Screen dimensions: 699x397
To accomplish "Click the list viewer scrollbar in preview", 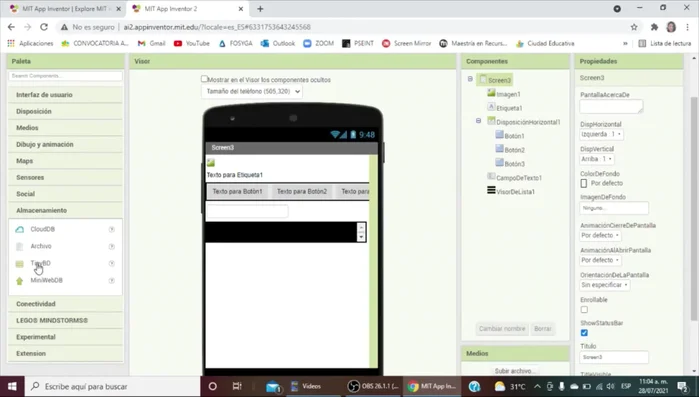I will pos(361,232).
